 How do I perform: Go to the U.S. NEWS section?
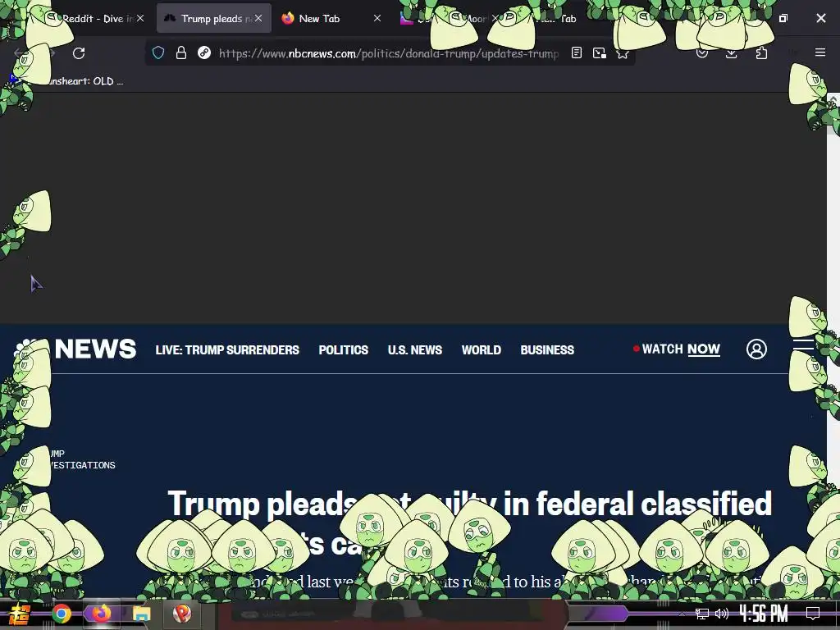414,349
